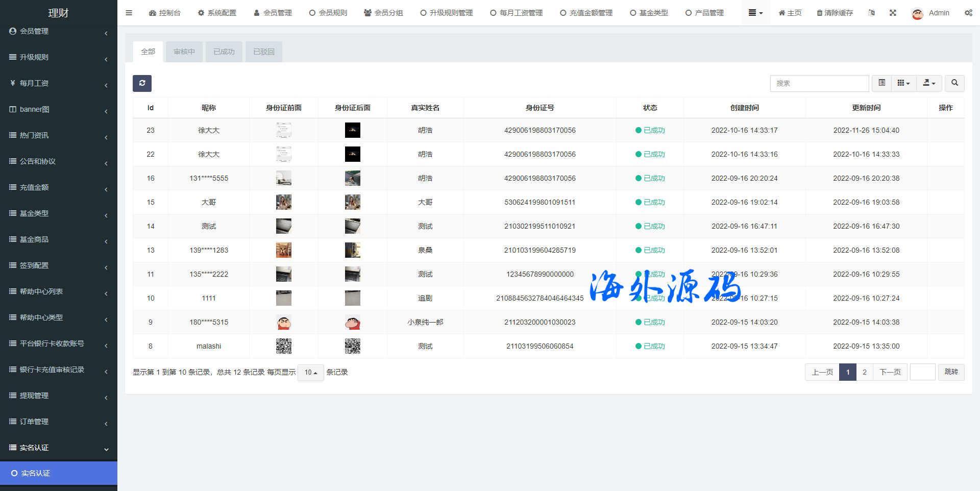Toggle the table card view button
This screenshot has height=491, width=980.
[x=881, y=83]
